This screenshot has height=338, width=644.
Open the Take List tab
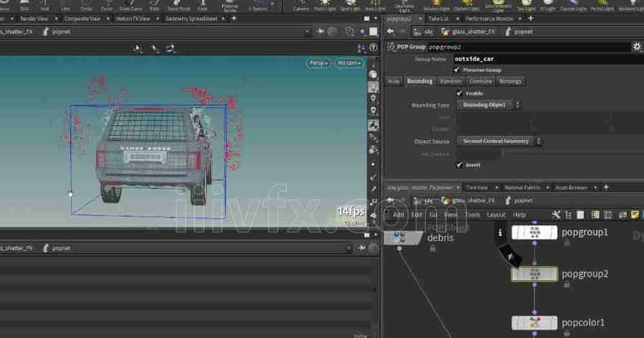point(438,18)
